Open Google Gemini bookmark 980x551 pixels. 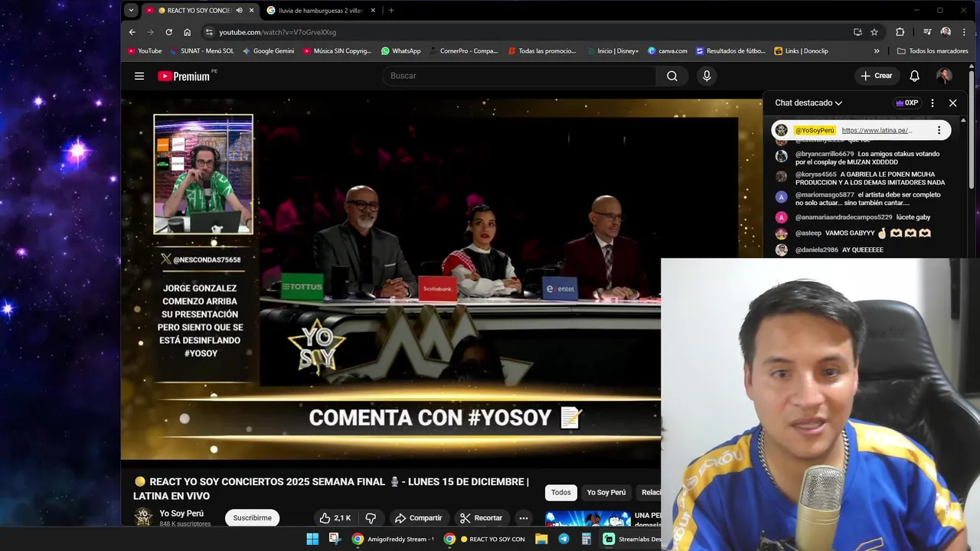tap(269, 51)
